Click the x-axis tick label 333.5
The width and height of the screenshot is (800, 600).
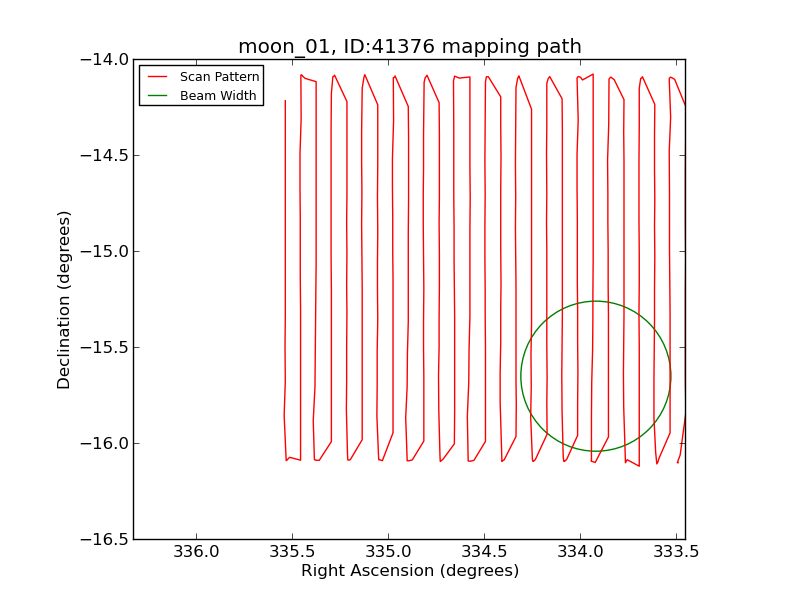point(676,552)
